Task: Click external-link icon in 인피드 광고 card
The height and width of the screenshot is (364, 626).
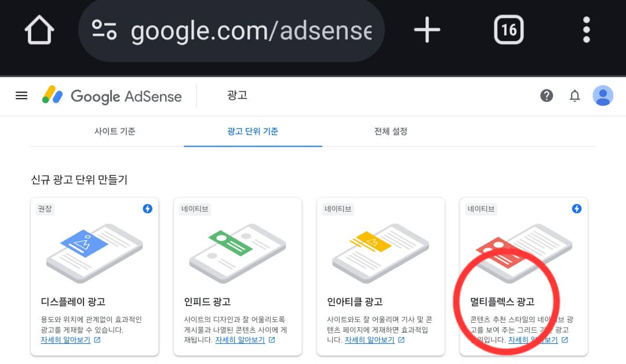Action: coord(272,340)
